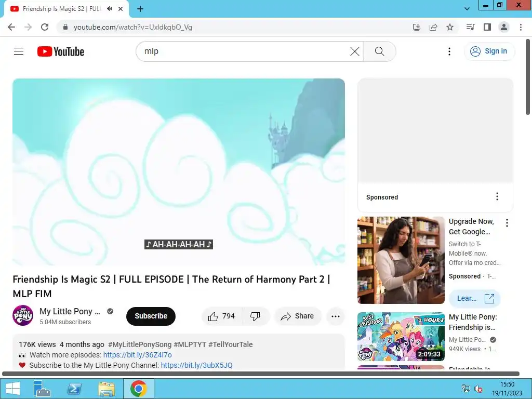This screenshot has height=399, width=532.
Task: Open the Chrome profile avatar
Action: [504, 27]
